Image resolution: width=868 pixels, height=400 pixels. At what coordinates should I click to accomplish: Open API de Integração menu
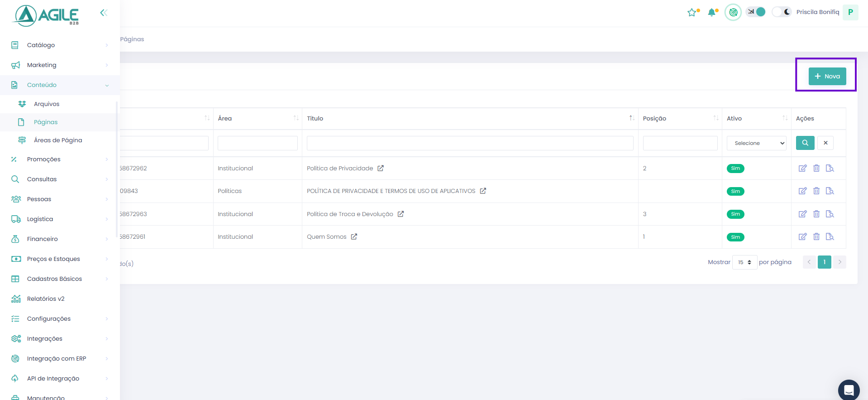(x=60, y=378)
